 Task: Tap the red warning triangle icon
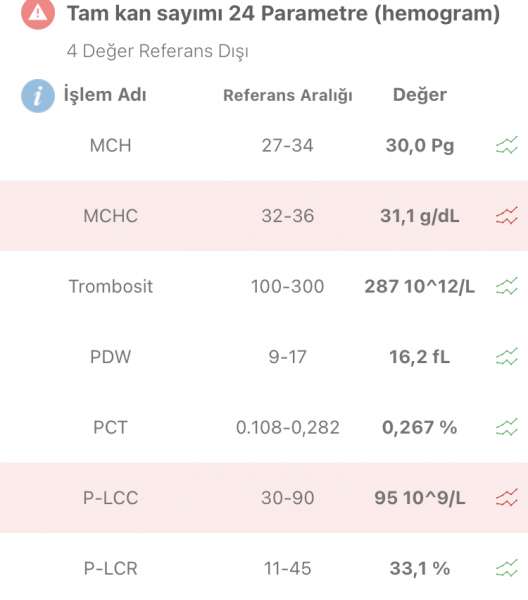pos(38,13)
